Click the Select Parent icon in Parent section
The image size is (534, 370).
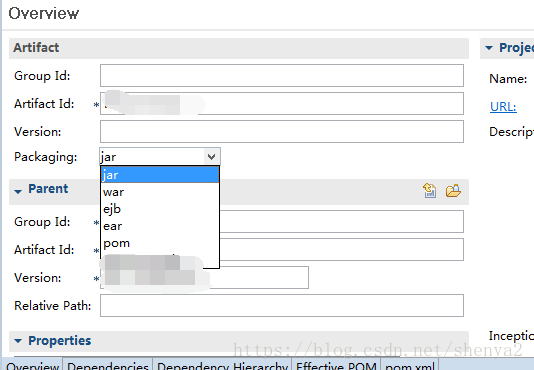(x=429, y=190)
